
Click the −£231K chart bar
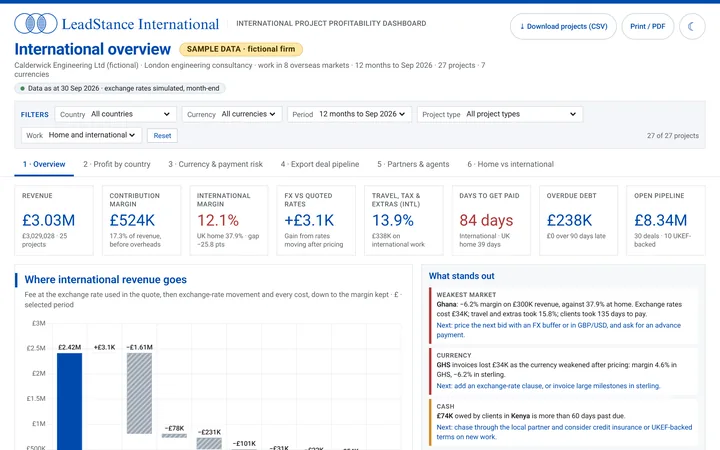209,443
